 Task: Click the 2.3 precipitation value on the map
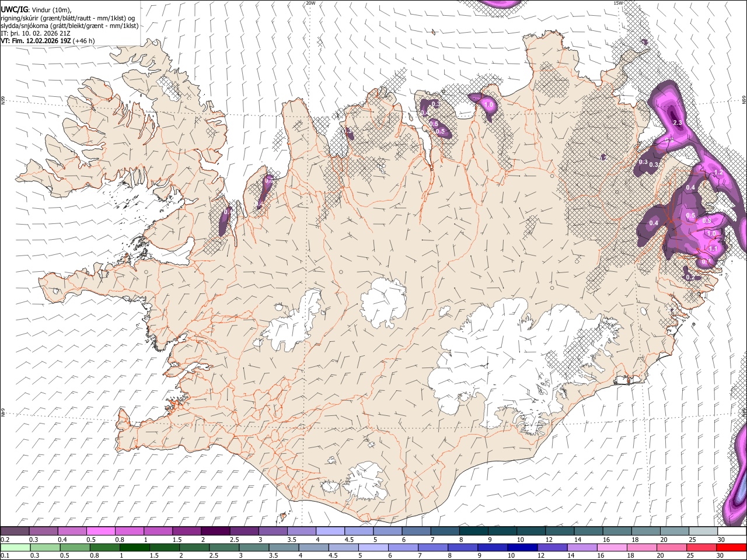pyautogui.click(x=678, y=123)
